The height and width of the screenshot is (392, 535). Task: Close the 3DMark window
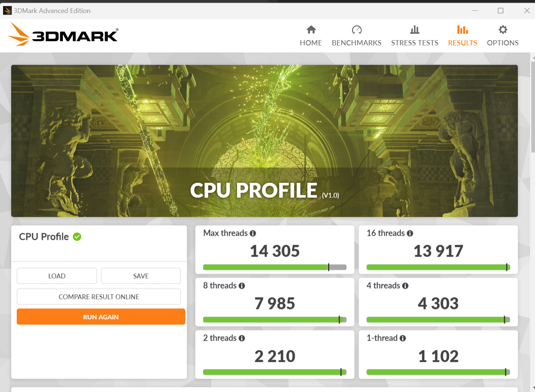click(x=527, y=10)
